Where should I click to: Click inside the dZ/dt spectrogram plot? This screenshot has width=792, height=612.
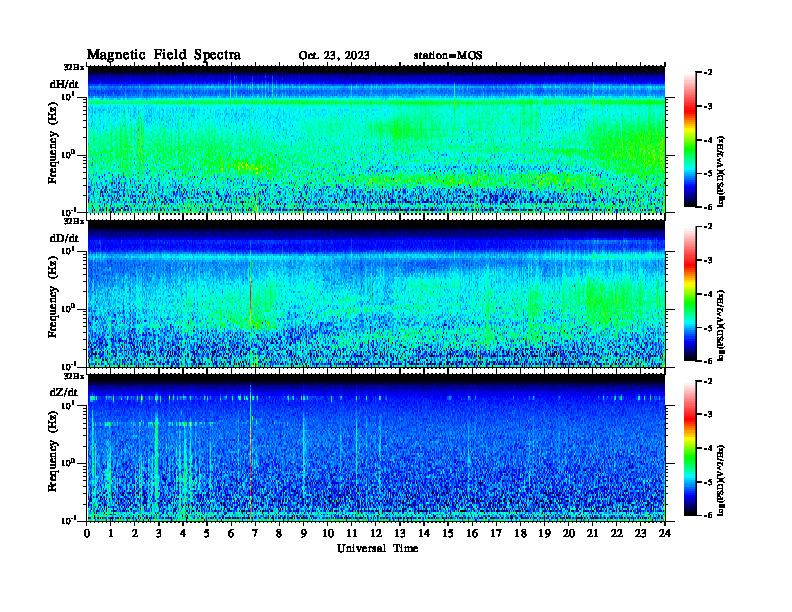[376, 448]
